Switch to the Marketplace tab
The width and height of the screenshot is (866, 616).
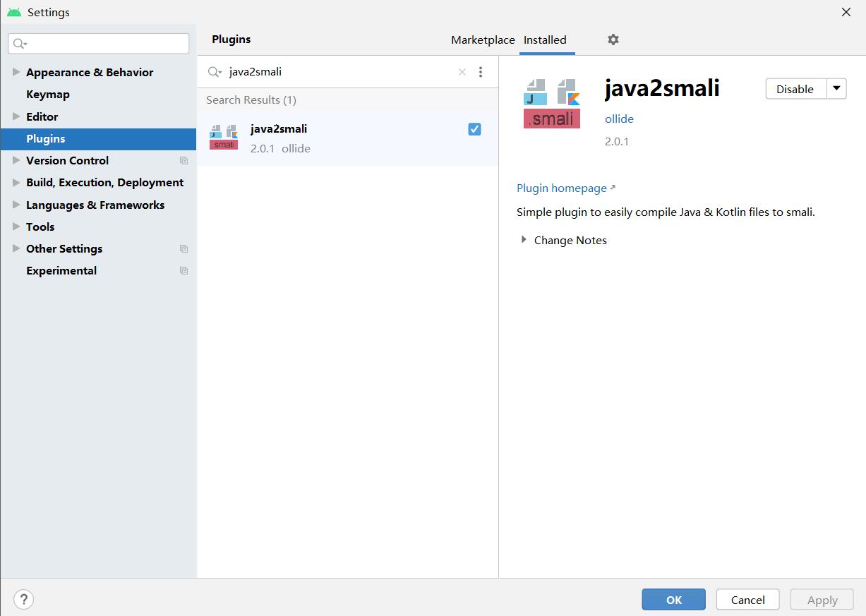click(x=483, y=40)
